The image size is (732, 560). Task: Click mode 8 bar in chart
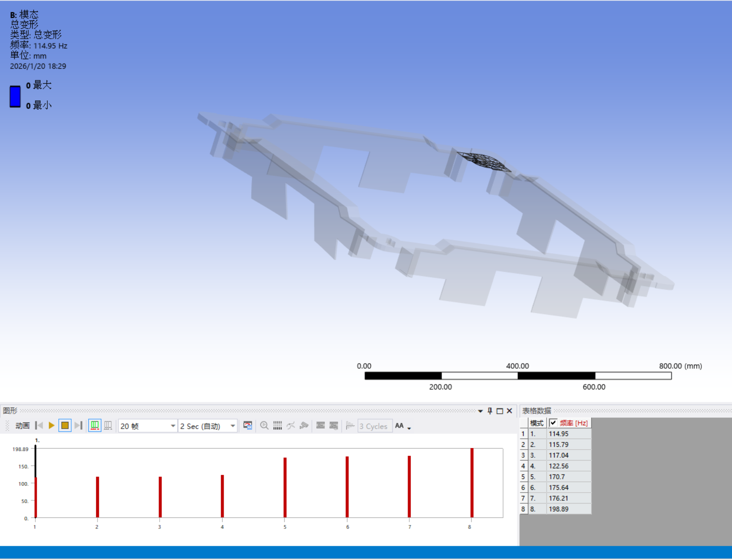pos(472,483)
